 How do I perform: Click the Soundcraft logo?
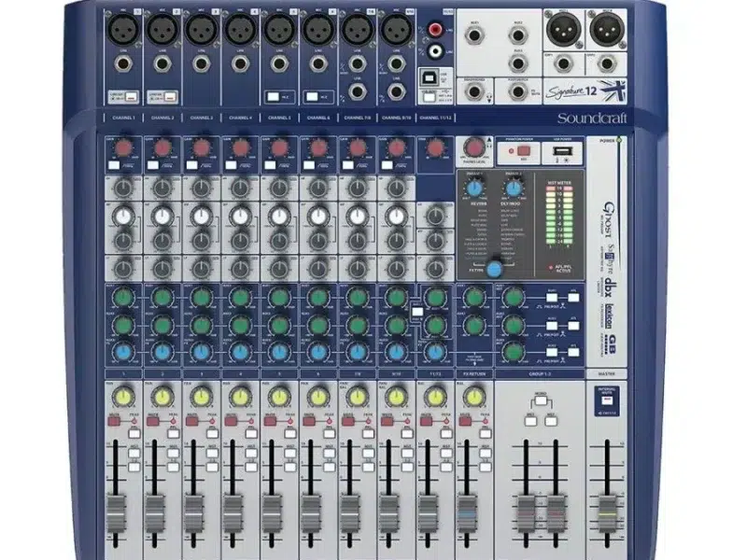pos(595,118)
